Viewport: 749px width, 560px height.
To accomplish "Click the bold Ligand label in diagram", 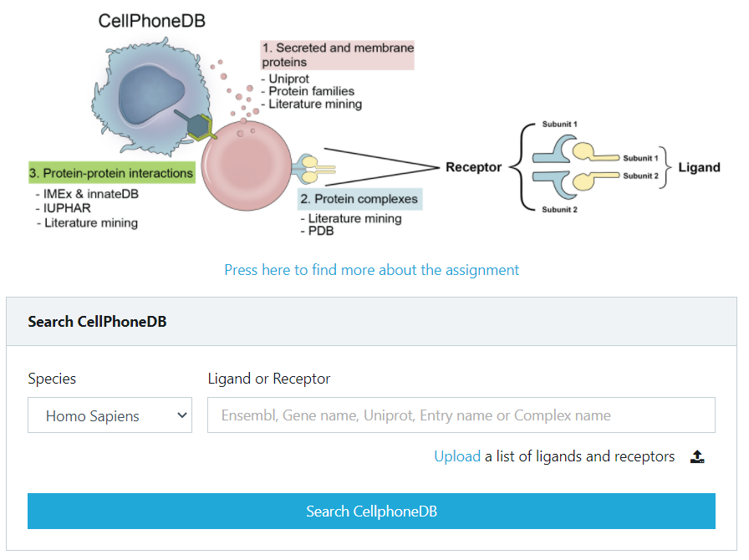I will click(699, 167).
